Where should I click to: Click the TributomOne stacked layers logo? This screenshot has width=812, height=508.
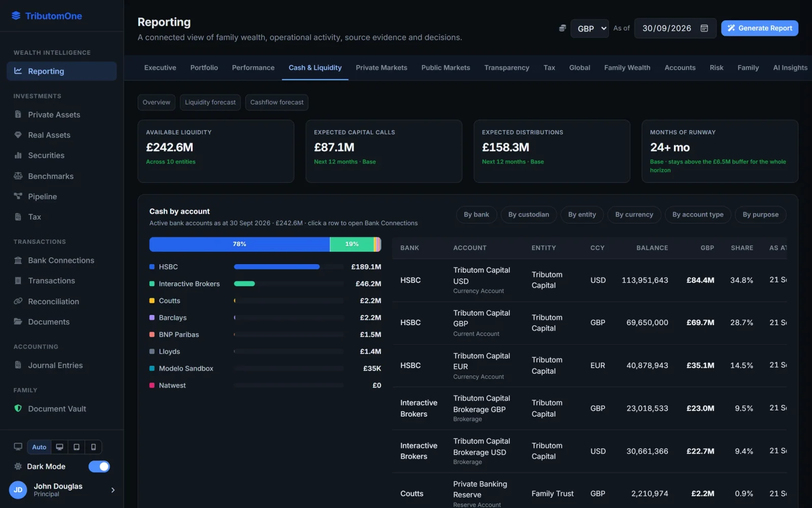(16, 16)
